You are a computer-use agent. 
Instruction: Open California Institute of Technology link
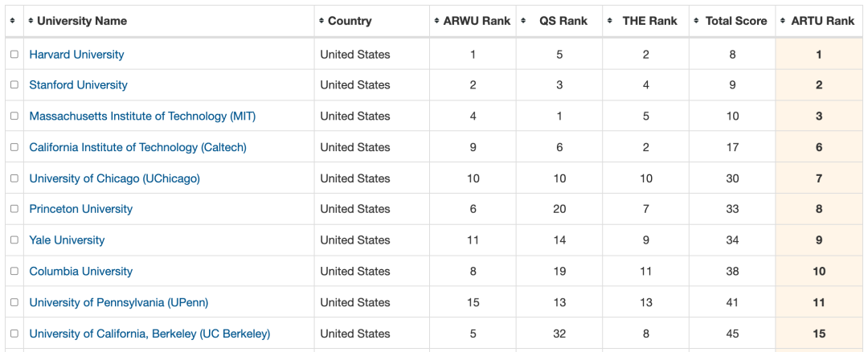click(138, 147)
